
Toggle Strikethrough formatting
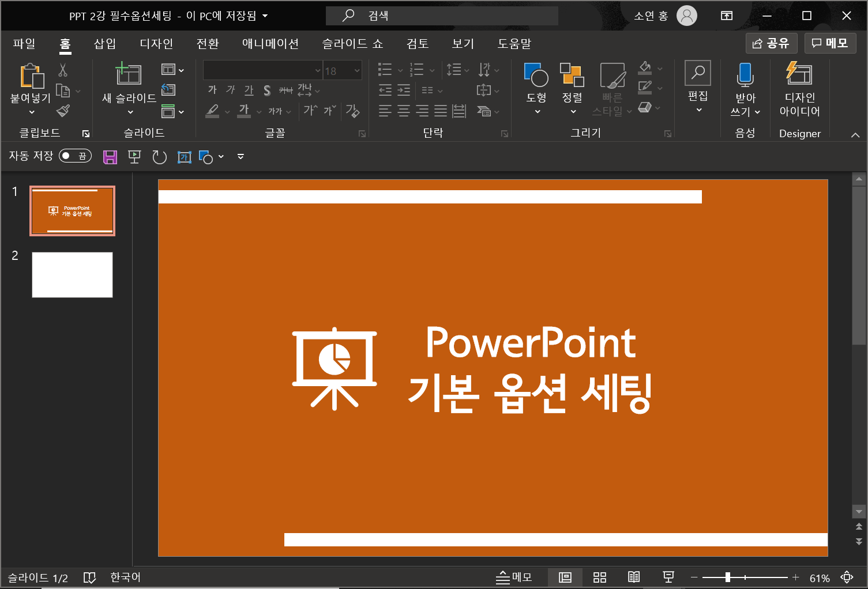(x=285, y=90)
